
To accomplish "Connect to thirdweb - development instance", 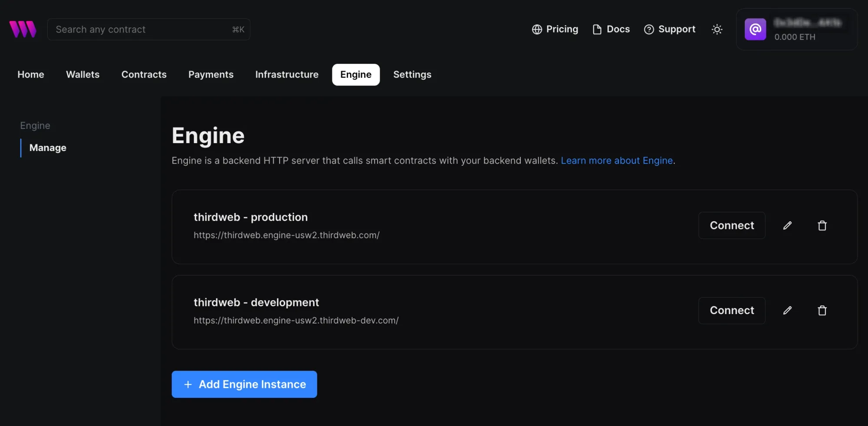I will click(x=732, y=311).
